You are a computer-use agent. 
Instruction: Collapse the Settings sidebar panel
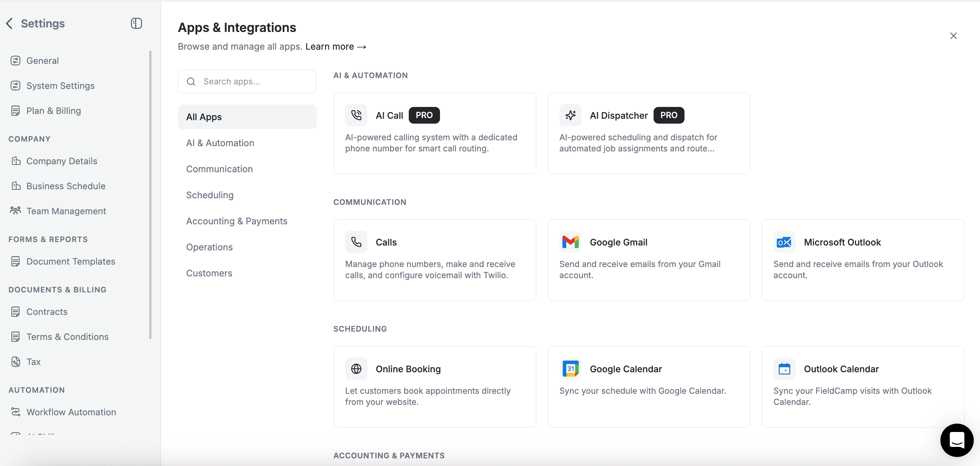click(x=136, y=23)
